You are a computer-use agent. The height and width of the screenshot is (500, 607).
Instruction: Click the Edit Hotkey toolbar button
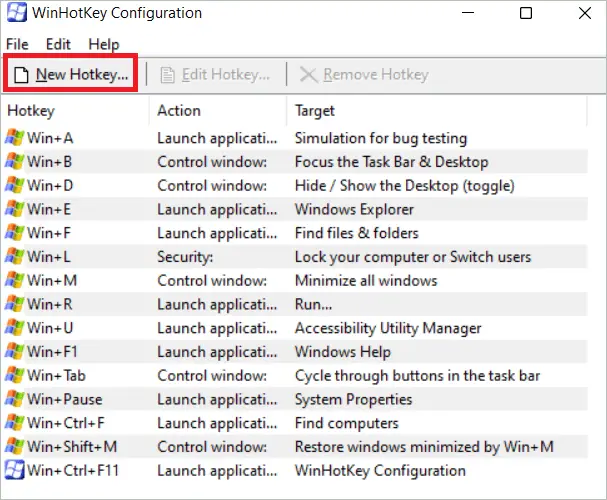215,74
